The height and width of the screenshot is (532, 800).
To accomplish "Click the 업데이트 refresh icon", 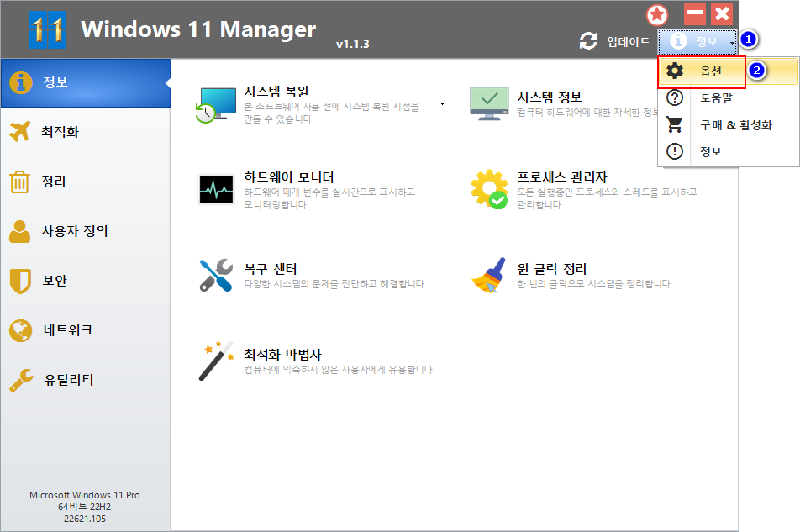I will 588,41.
